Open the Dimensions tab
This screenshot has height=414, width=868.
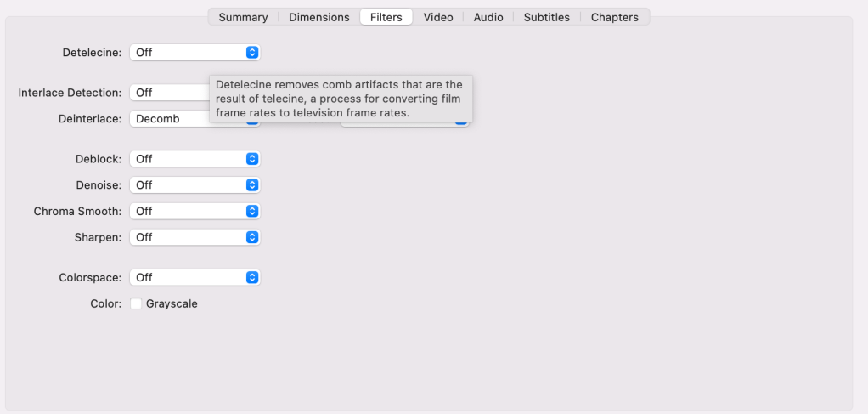(x=318, y=17)
